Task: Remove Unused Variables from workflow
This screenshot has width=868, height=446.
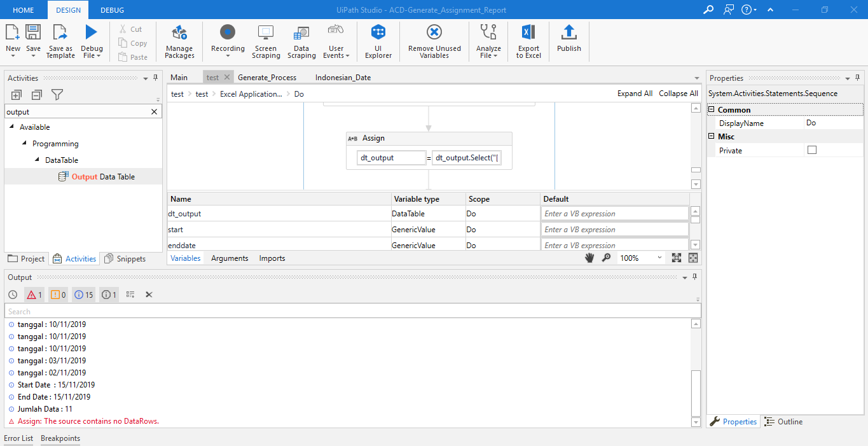Action: point(434,41)
